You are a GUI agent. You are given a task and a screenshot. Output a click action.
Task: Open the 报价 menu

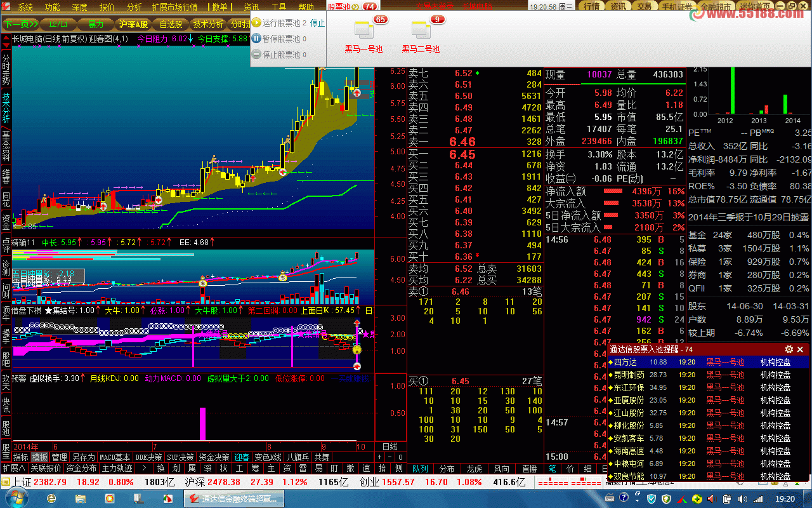tap(107, 7)
